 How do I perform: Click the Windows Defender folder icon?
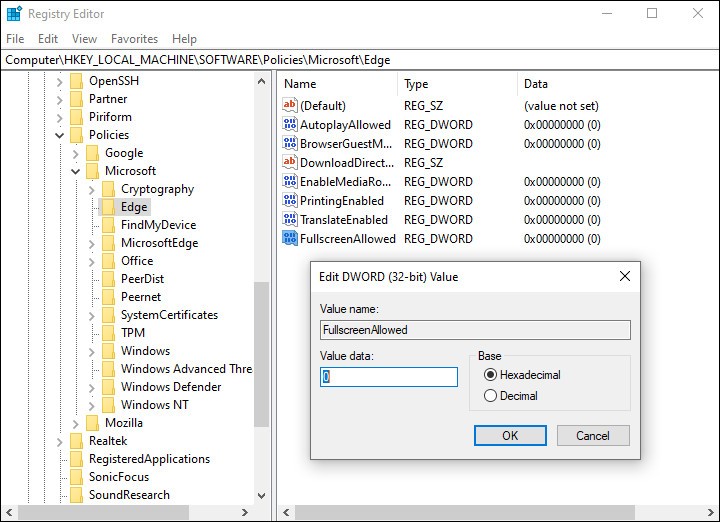108,387
